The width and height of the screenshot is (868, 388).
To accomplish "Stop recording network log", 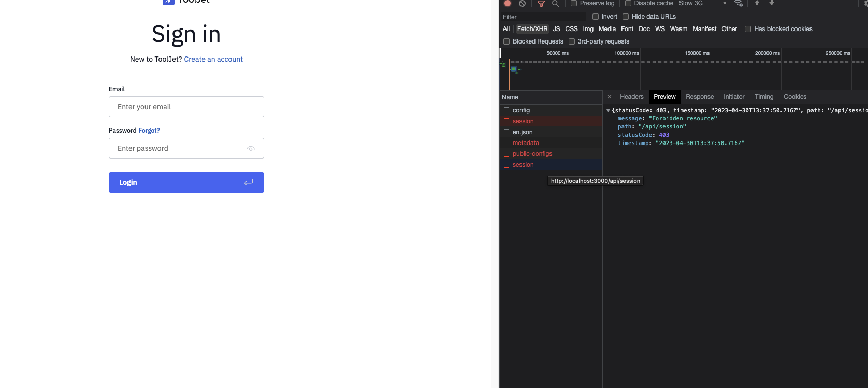I will click(x=508, y=3).
